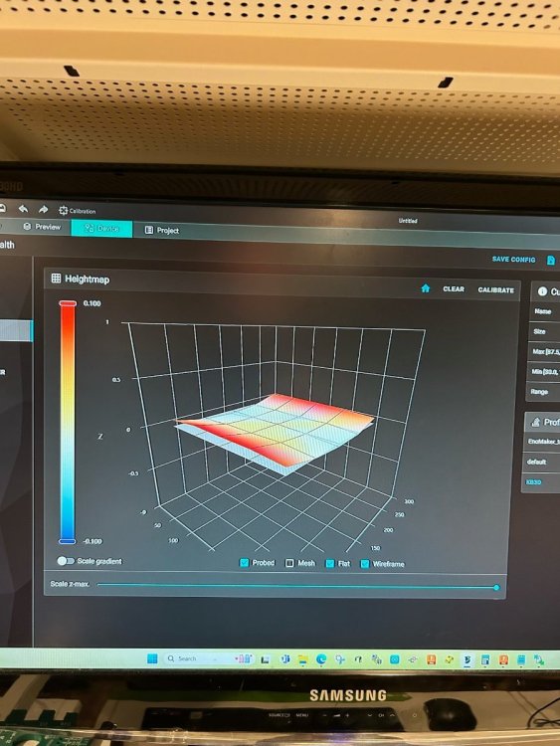This screenshot has height=746, width=560.
Task: Click the Heightmap grid icon
Action: [56, 279]
